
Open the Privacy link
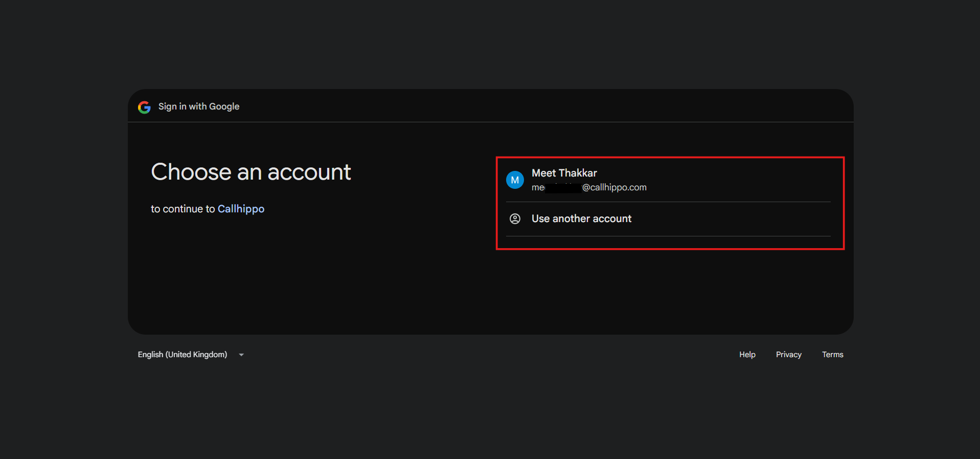click(x=788, y=355)
